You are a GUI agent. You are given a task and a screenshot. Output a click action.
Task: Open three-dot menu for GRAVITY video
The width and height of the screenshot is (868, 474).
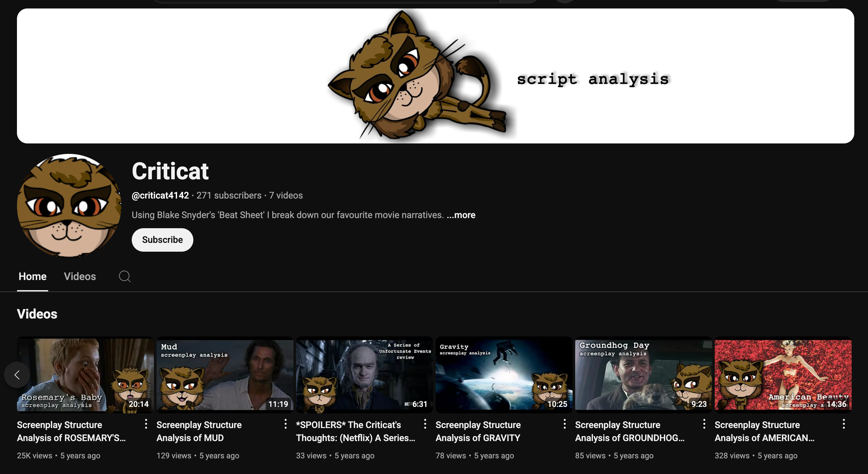[564, 424]
